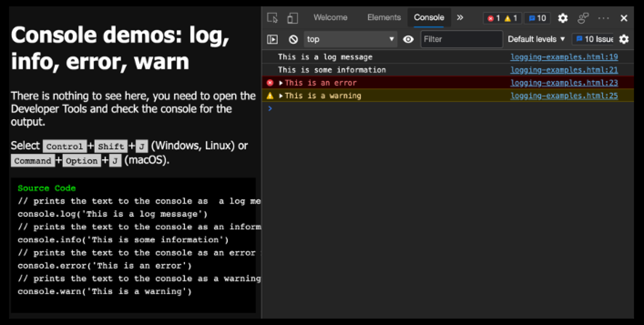Expand the 'This is a warning' message

(281, 96)
